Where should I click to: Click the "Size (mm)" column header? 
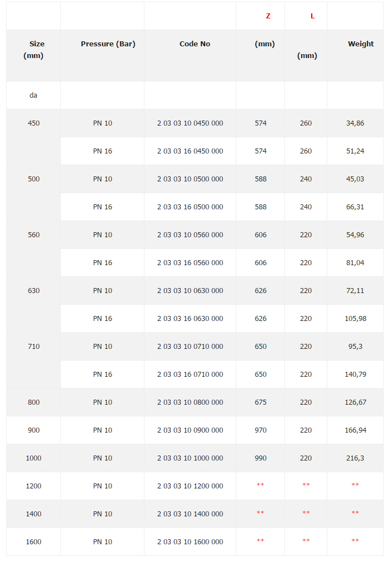[33, 50]
